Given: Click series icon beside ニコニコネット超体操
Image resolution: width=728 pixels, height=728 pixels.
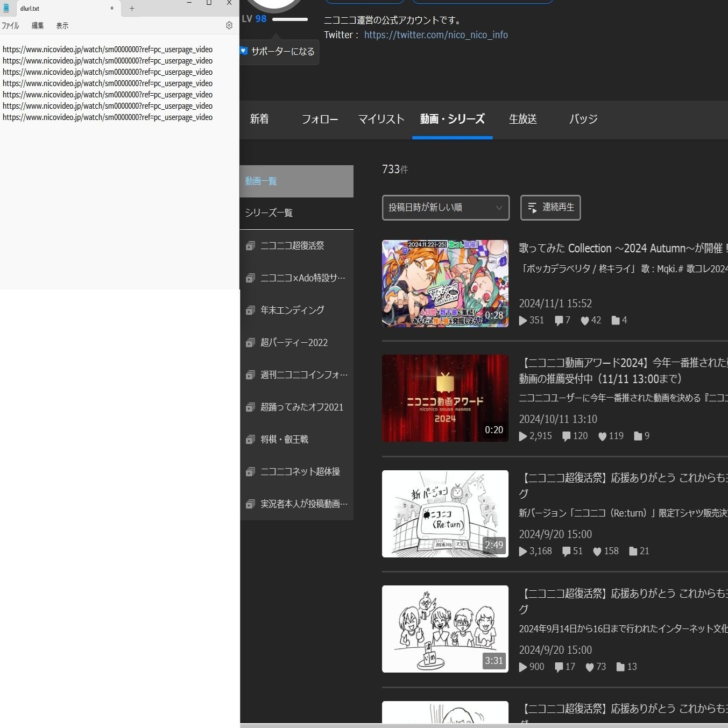Looking at the screenshot, I should tap(250, 472).
